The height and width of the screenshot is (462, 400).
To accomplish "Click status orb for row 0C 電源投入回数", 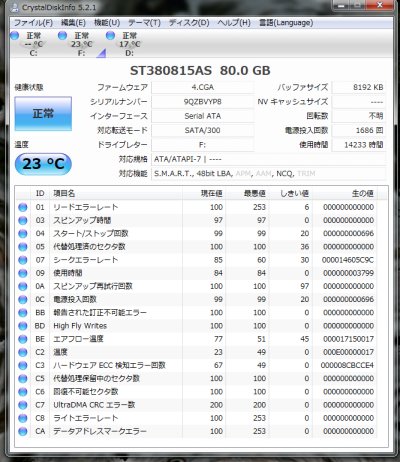I will click(x=23, y=299).
